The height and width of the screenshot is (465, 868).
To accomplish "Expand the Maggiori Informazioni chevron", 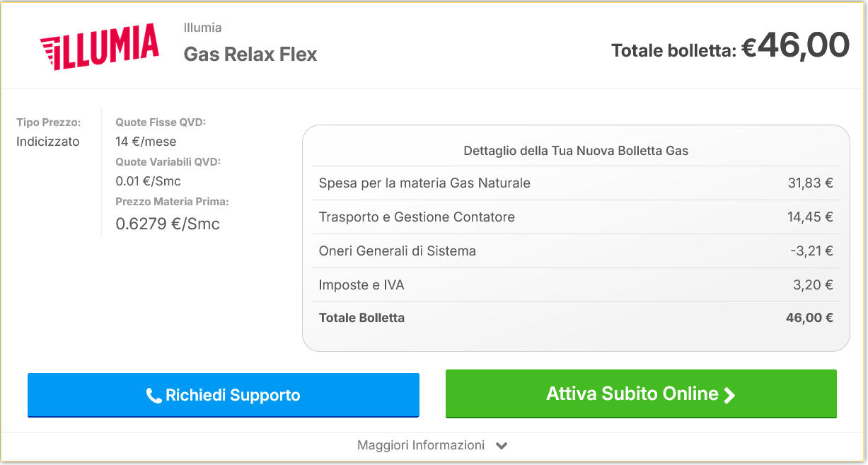I will click(x=502, y=446).
